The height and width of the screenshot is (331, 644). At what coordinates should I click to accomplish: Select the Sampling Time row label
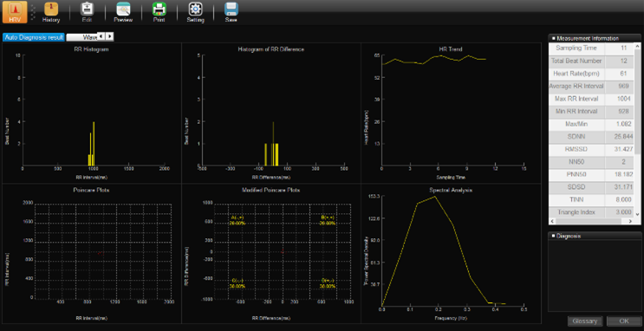576,49
